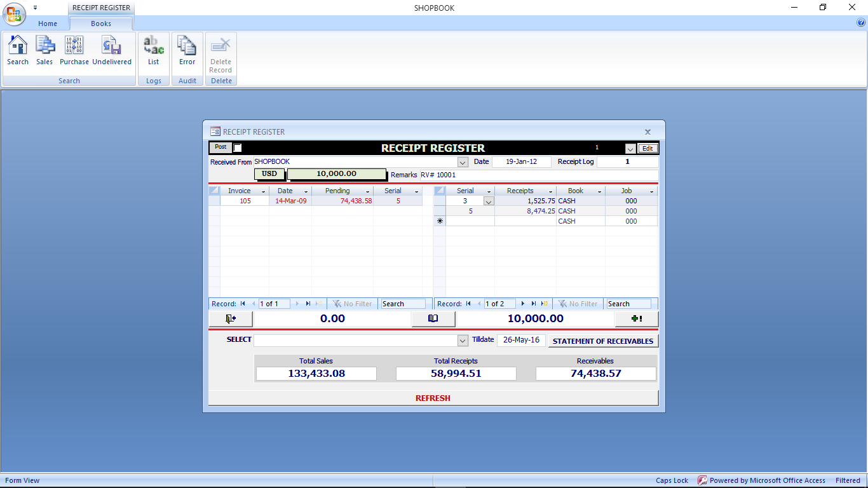Open the Invoice column filter arrow
This screenshot has width=868, height=488.
coord(263,191)
